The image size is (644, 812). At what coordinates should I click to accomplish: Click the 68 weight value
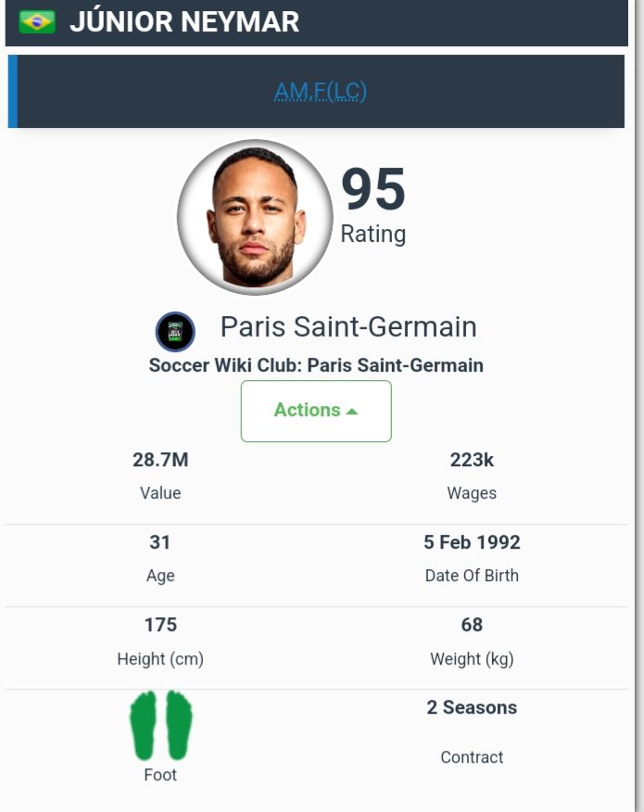coord(472,625)
